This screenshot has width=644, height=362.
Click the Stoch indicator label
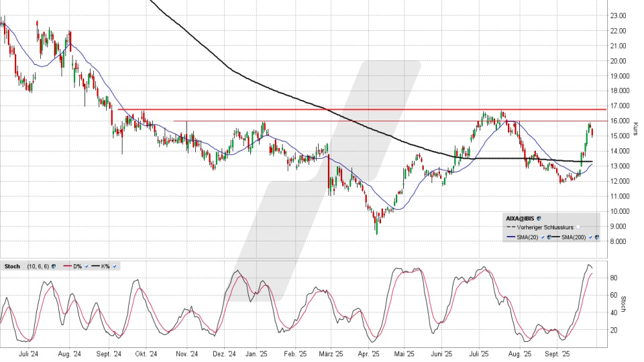click(11, 266)
